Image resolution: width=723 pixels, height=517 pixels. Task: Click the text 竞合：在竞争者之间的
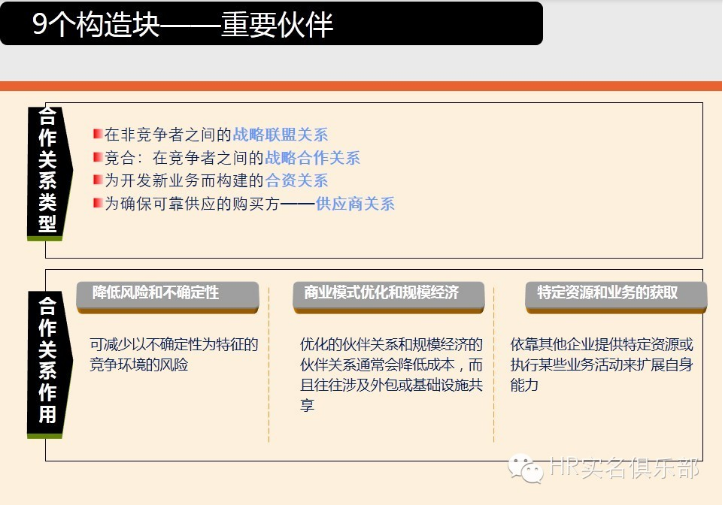[184, 157]
